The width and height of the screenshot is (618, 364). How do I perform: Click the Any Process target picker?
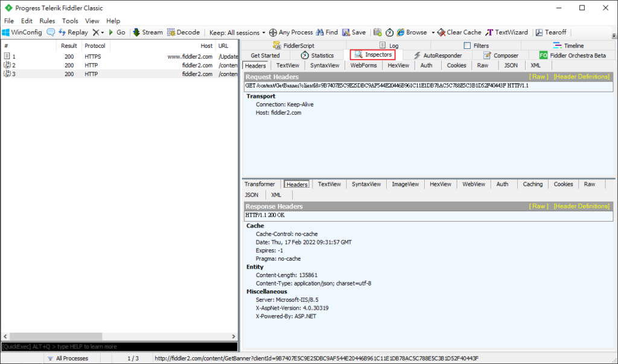pyautogui.click(x=291, y=33)
